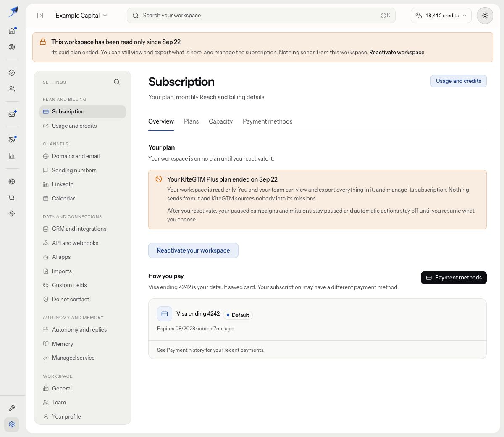Open AI apps settings

[83, 257]
